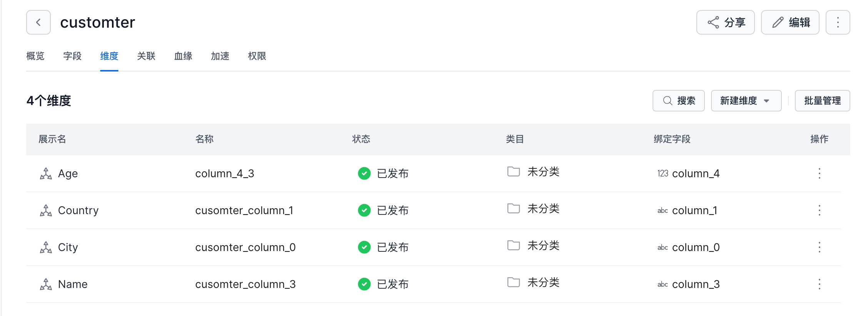
Task: Click the dimension icon beside Name
Action: (46, 284)
